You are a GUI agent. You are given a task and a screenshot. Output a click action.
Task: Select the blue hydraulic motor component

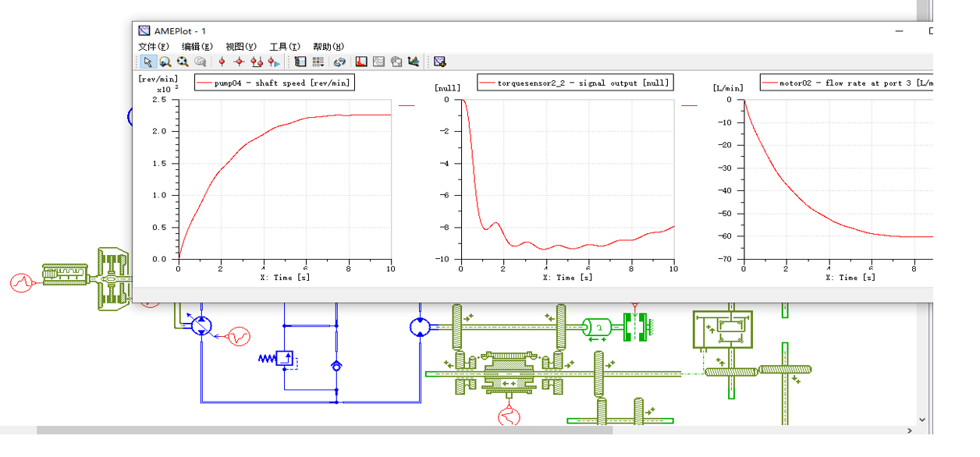click(x=421, y=326)
